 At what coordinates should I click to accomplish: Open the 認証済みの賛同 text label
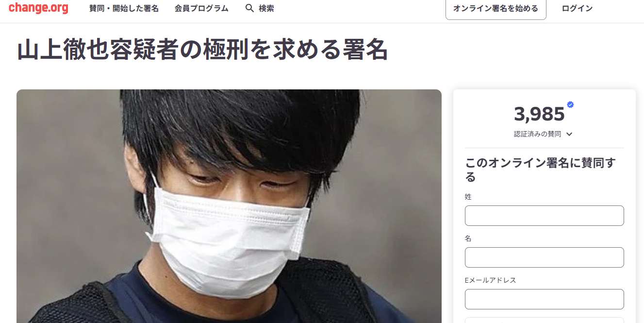[x=537, y=134]
